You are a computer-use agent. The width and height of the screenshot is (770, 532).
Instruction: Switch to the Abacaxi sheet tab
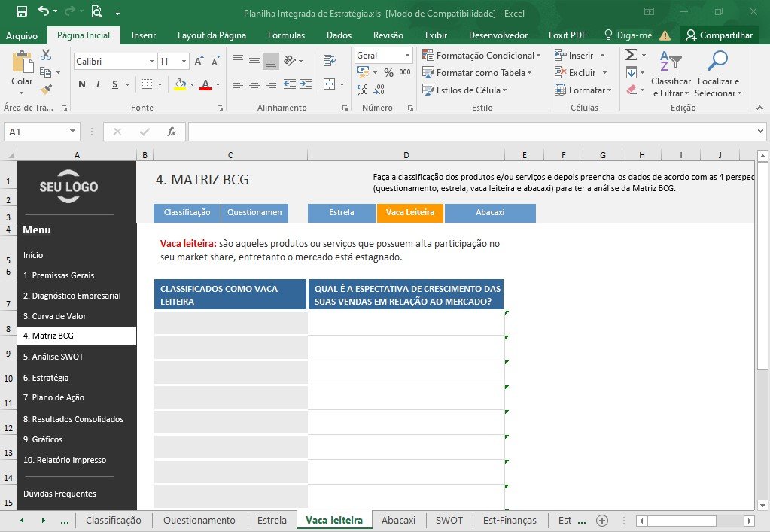coord(398,520)
